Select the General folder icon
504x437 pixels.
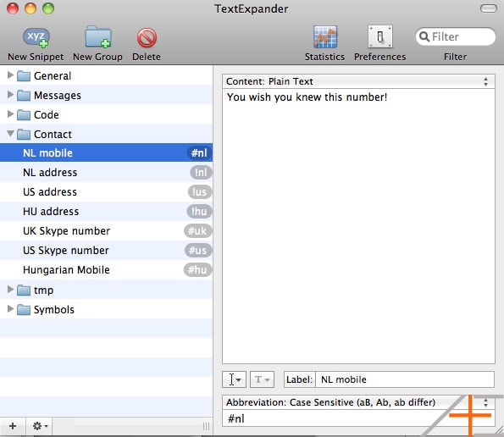coord(24,76)
